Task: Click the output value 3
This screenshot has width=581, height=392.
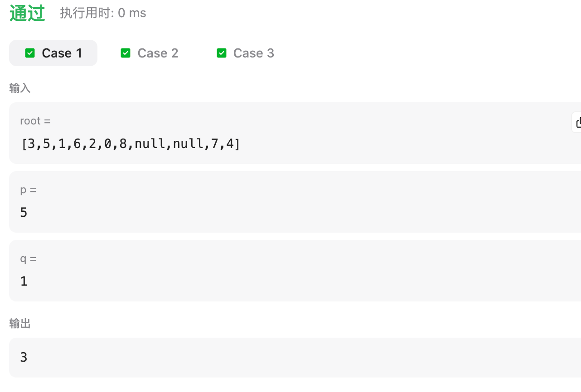Action: 24,358
